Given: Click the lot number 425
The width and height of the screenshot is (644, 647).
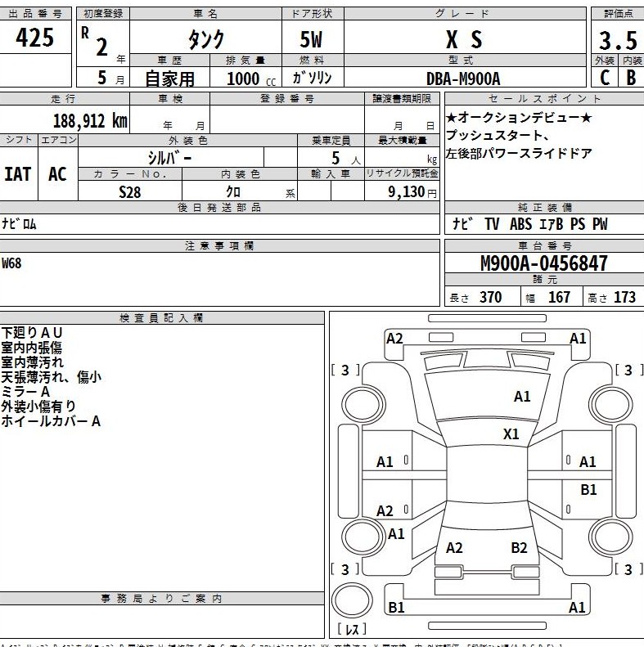Looking at the screenshot, I should coord(34,38).
